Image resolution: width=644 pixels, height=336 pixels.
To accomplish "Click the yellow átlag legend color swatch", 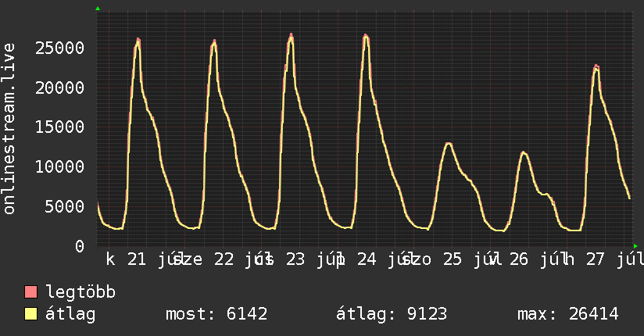I will (x=30, y=313).
